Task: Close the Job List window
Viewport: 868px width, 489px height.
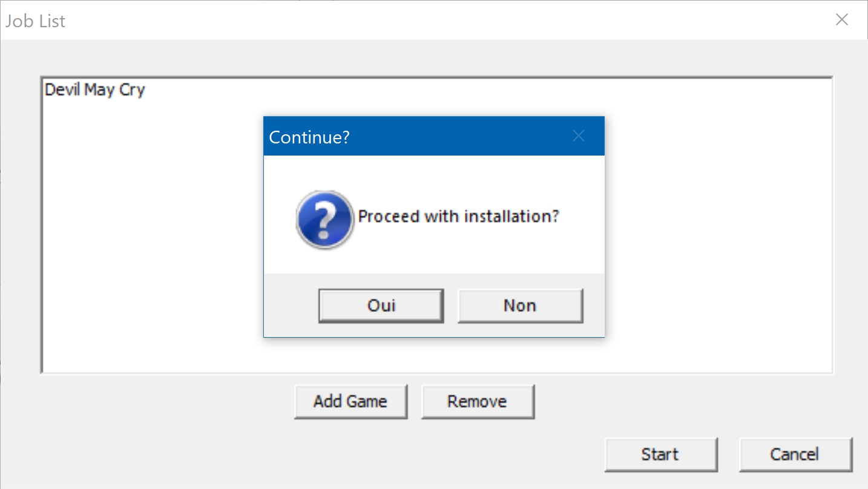Action: click(x=842, y=20)
